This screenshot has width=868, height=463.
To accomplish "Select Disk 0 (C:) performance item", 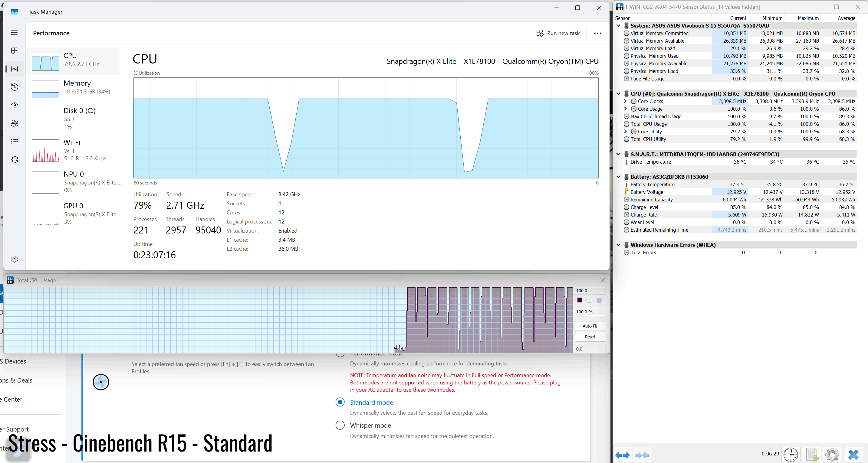I will (x=74, y=119).
